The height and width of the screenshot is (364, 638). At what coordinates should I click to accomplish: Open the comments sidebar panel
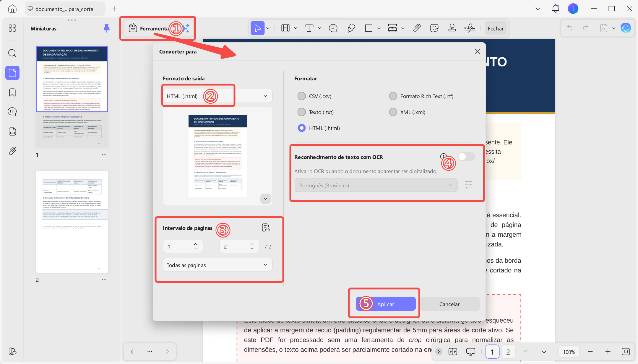point(12,112)
